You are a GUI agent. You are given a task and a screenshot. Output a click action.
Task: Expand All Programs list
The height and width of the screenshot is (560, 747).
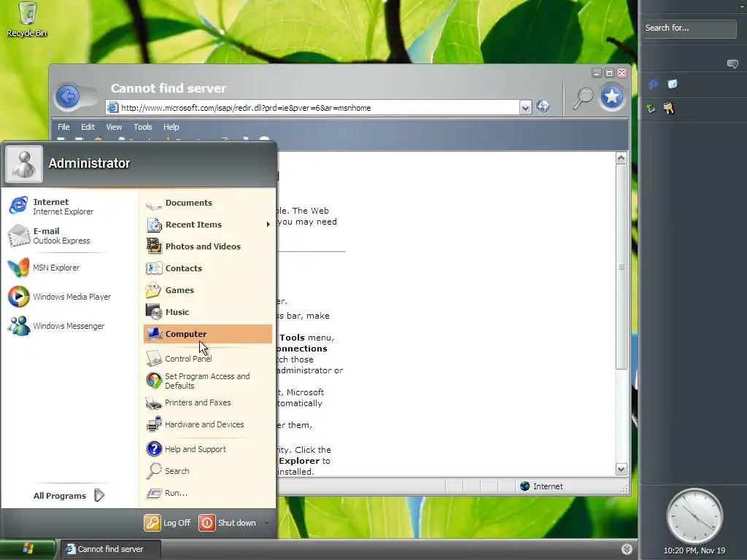(69, 496)
